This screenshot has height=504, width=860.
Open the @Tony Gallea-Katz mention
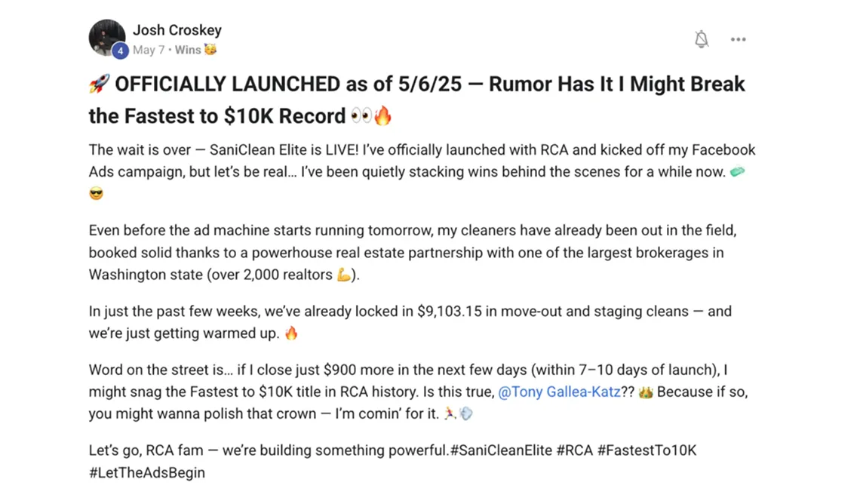(559, 392)
